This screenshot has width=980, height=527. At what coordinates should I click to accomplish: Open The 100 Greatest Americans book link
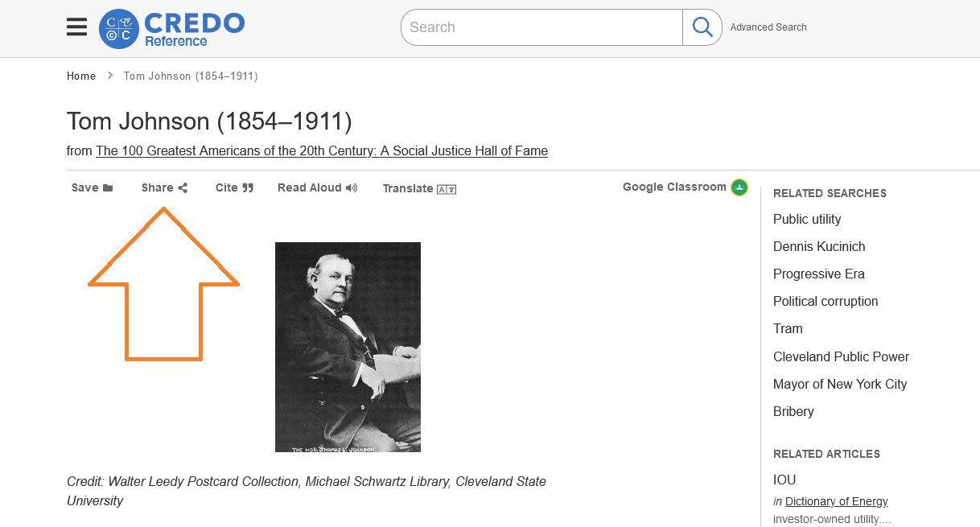[x=322, y=150]
